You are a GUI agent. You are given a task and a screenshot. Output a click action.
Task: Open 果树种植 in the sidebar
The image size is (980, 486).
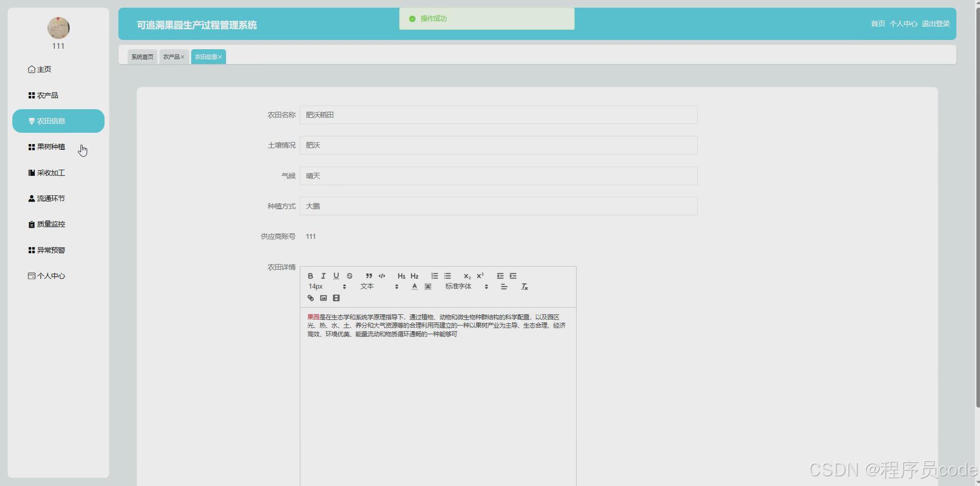click(x=58, y=147)
